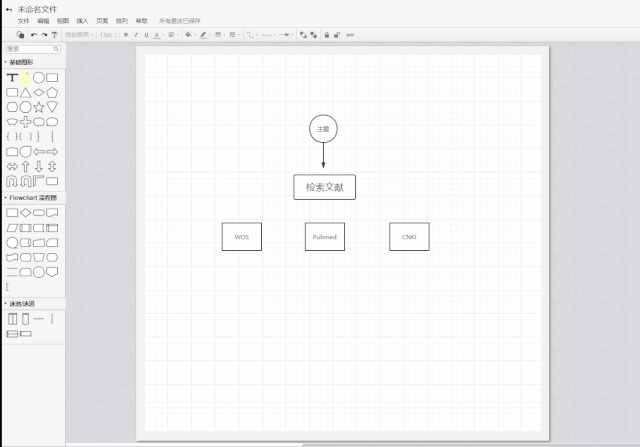This screenshot has width=640, height=447.
Task: Open the fill color bucket picker
Action: point(187,34)
